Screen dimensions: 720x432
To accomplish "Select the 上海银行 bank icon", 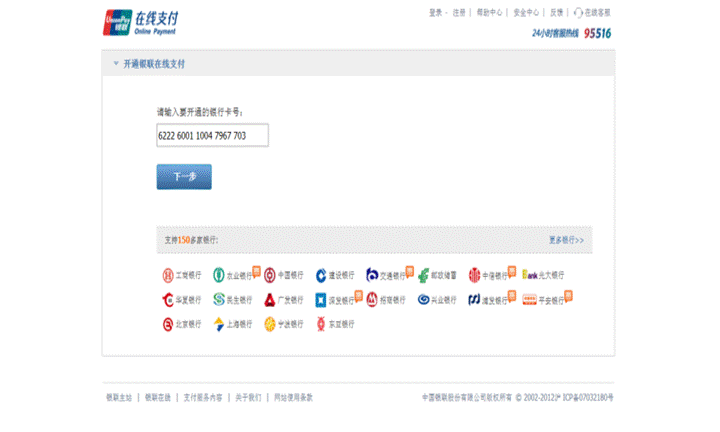I will pos(219,324).
